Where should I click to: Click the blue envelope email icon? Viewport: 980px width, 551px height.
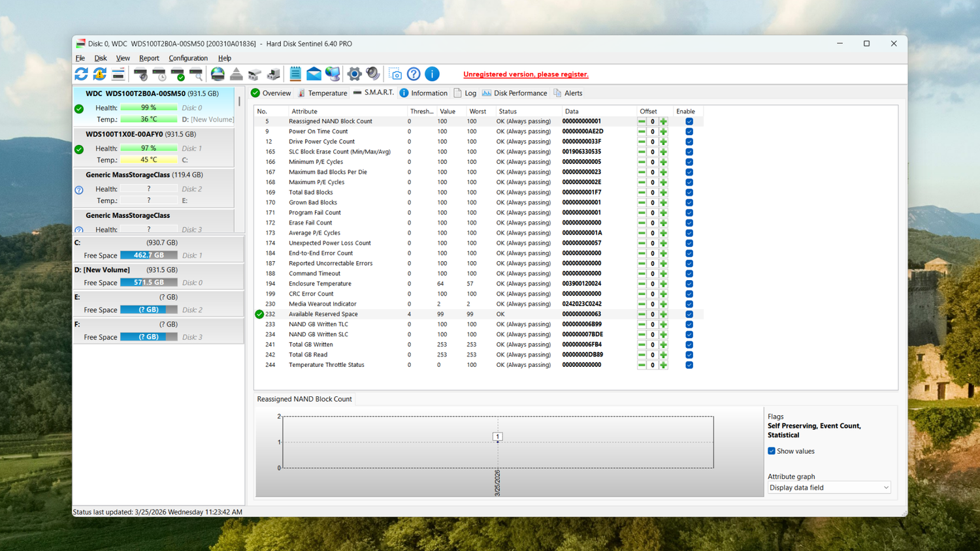pyautogui.click(x=314, y=74)
